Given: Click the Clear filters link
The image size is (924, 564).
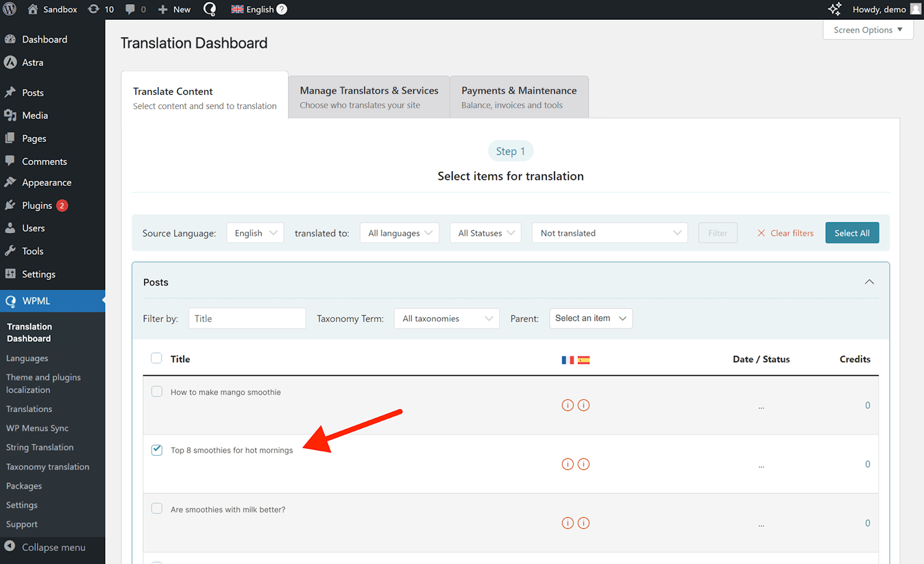Looking at the screenshot, I should tap(785, 233).
